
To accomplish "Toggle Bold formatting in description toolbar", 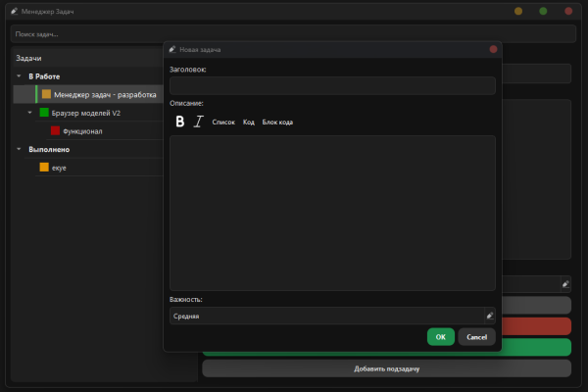I will 180,122.
